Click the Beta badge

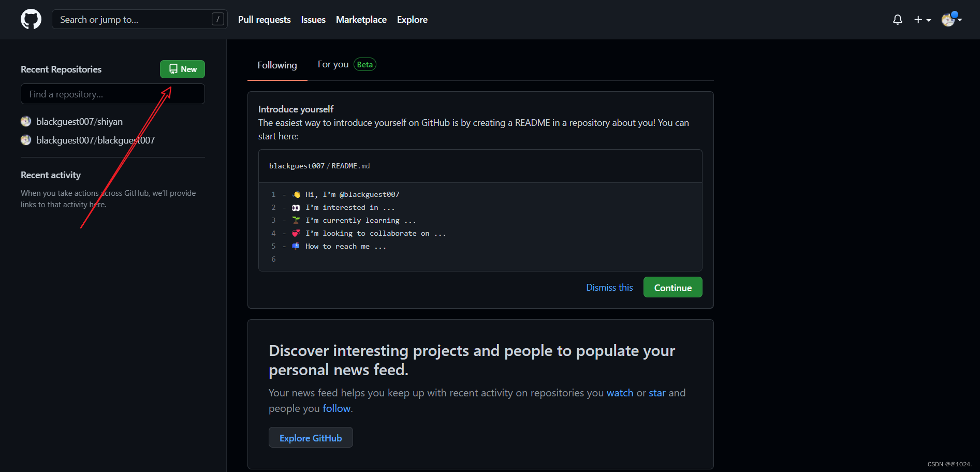pyautogui.click(x=365, y=64)
